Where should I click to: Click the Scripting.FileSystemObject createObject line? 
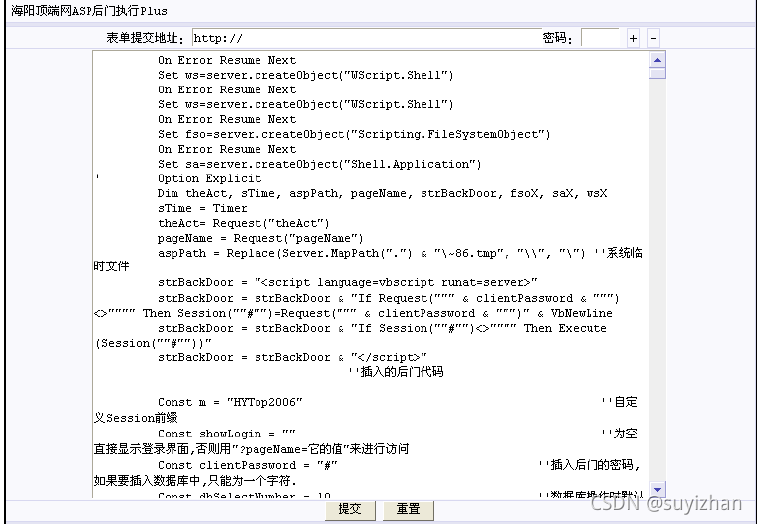tap(354, 134)
